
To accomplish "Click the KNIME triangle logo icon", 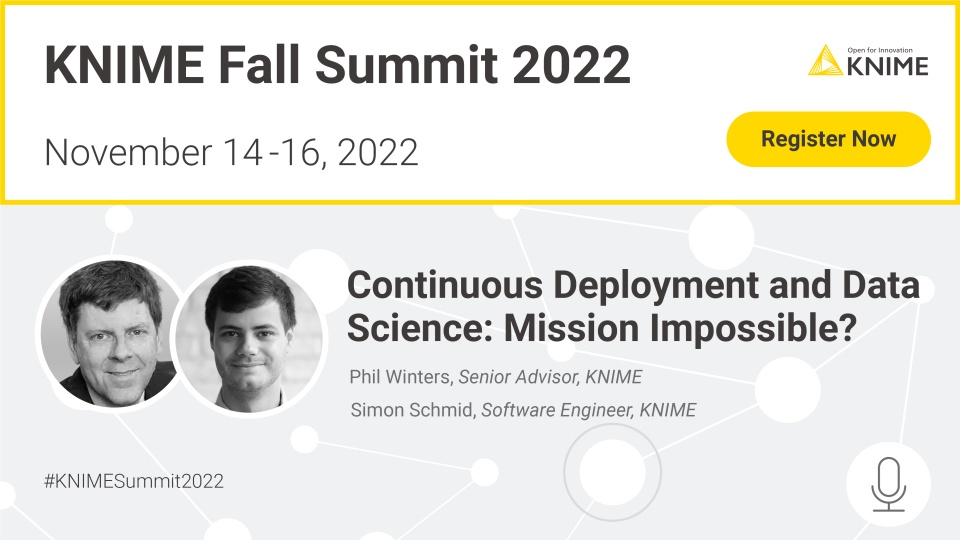I will point(825,60).
